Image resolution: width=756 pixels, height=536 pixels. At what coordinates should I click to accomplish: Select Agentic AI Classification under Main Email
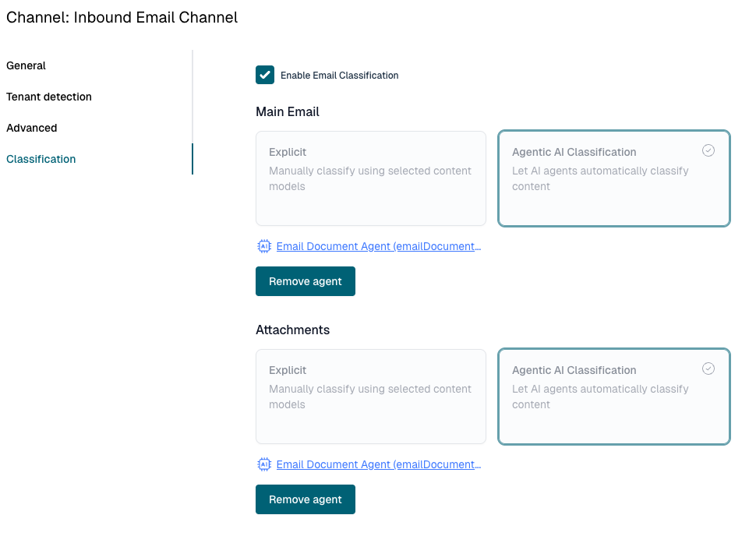coord(614,178)
